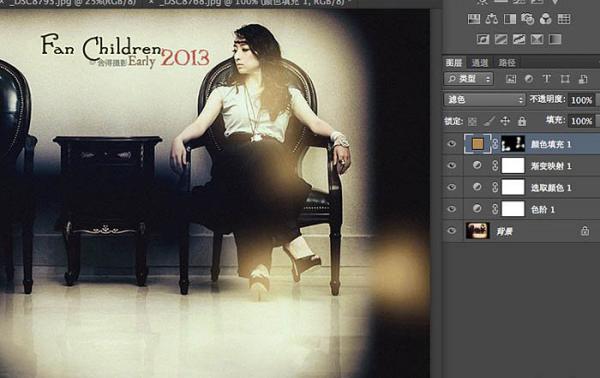600x378 pixels.
Task: Switch to the 通道 tab
Action: (479, 63)
